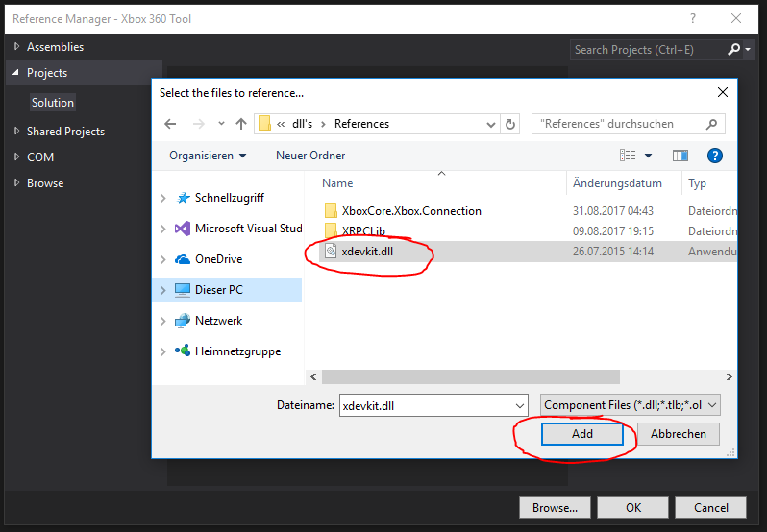Screen dimensions: 767x532
Task: Open address bar path history dropdown
Action: click(490, 124)
